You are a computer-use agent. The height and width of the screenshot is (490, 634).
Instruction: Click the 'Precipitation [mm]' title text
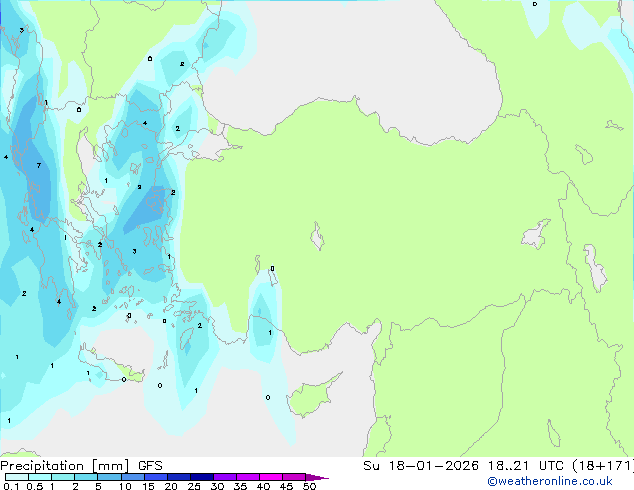65,466
